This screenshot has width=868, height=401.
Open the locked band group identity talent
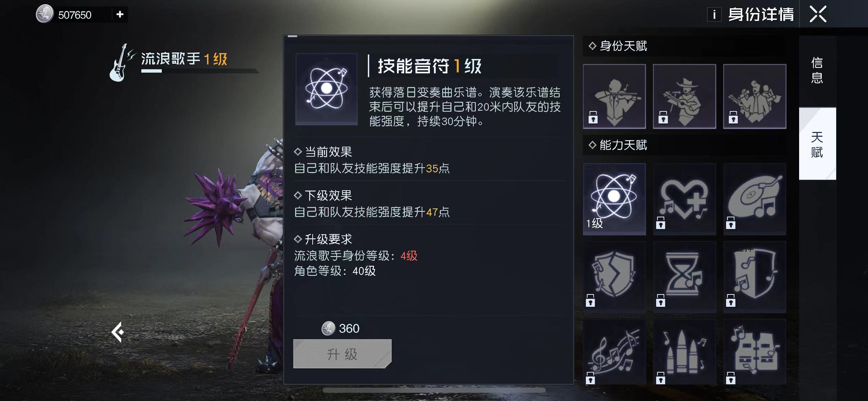pos(755,96)
